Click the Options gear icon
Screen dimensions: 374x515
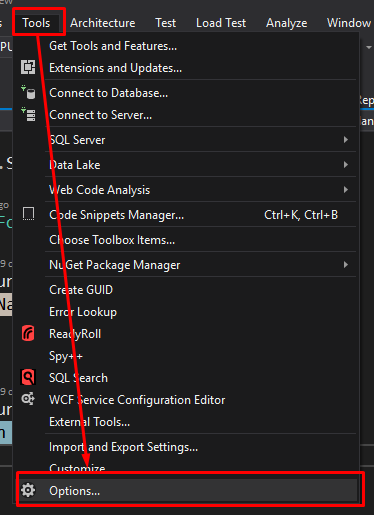coord(28,490)
